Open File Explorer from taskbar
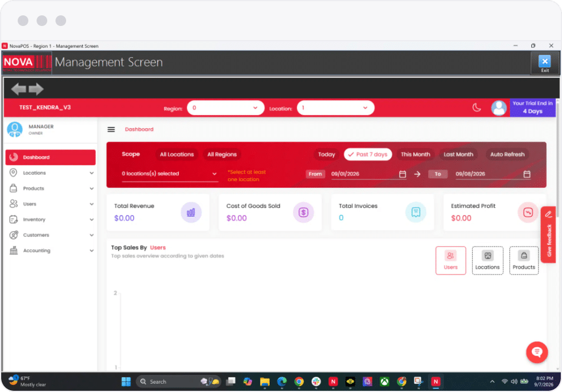Viewport: 562px width, 392px height. (265, 381)
